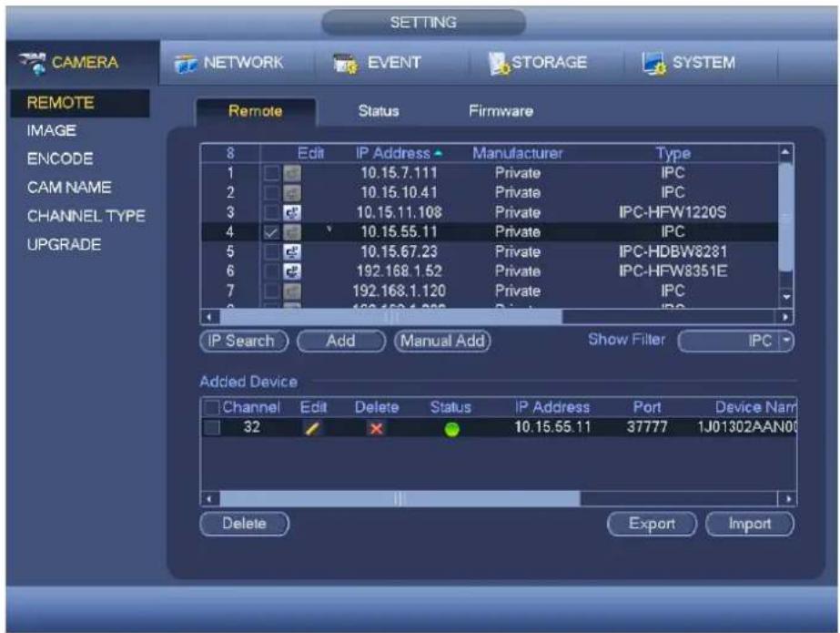Open the EVENT settings section
The image size is (840, 633).
click(378, 63)
